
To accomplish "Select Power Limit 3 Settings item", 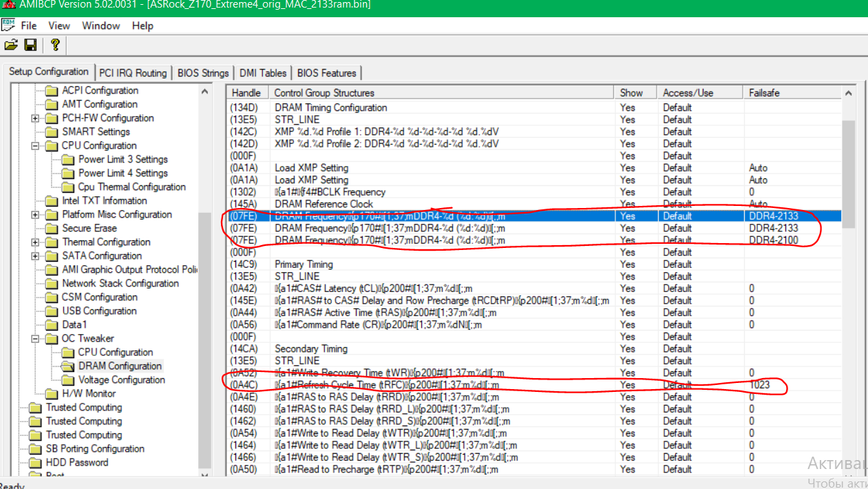I will tap(123, 159).
